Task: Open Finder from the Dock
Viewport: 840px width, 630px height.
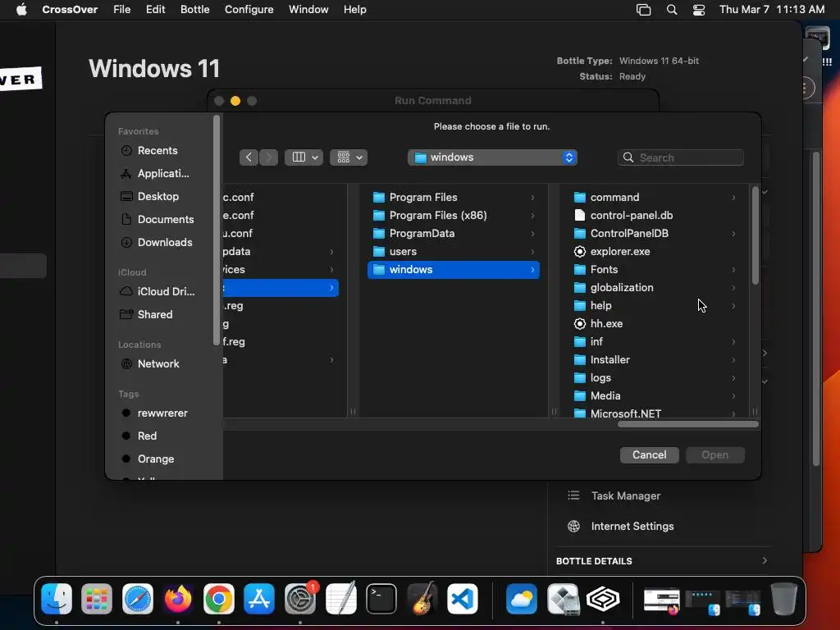Action: [x=57, y=599]
